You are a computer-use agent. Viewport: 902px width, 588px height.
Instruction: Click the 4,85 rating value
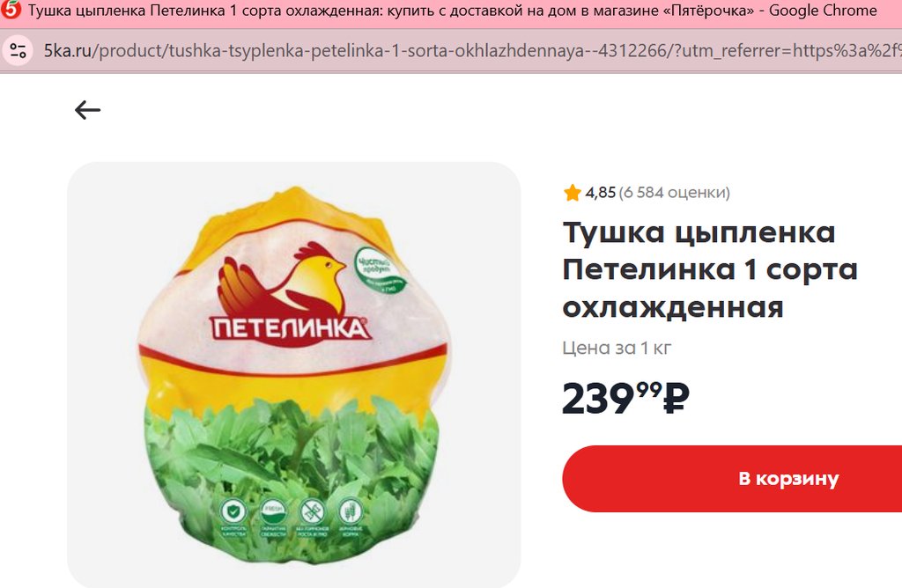coord(601,193)
